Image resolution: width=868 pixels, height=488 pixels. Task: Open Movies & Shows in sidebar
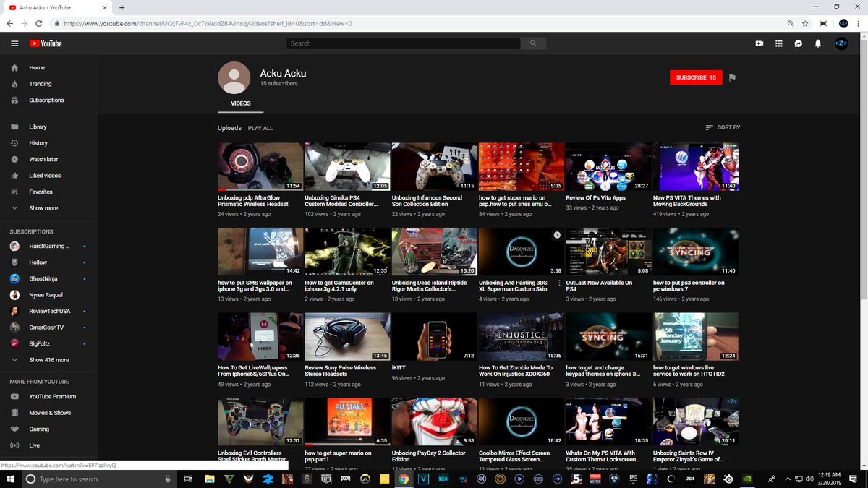click(x=48, y=413)
